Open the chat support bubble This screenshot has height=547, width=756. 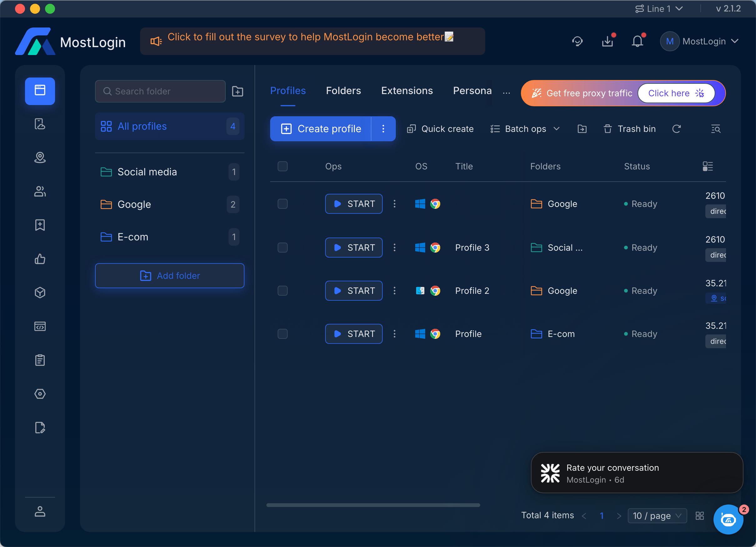coord(728,519)
